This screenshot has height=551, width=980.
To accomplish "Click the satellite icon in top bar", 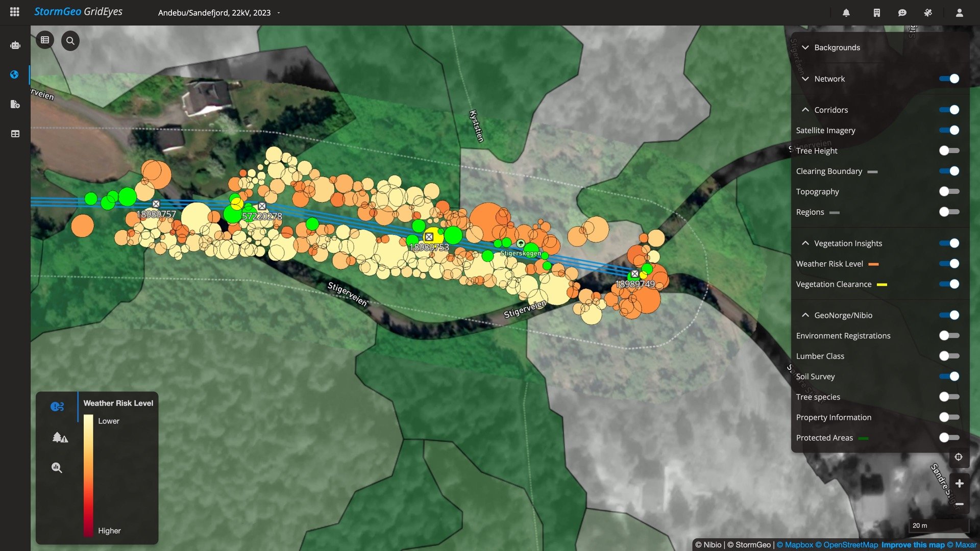I will tap(928, 13).
